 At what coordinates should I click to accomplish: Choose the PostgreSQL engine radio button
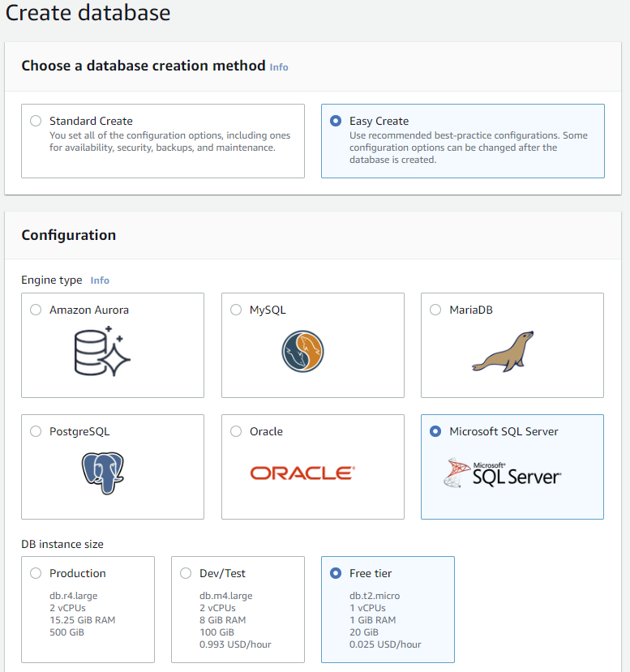pyautogui.click(x=36, y=431)
